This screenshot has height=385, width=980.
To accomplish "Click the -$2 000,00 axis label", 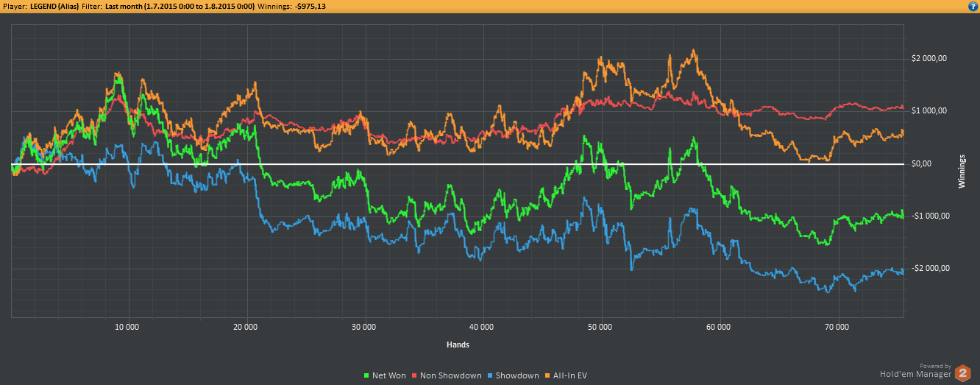I will [x=930, y=268].
